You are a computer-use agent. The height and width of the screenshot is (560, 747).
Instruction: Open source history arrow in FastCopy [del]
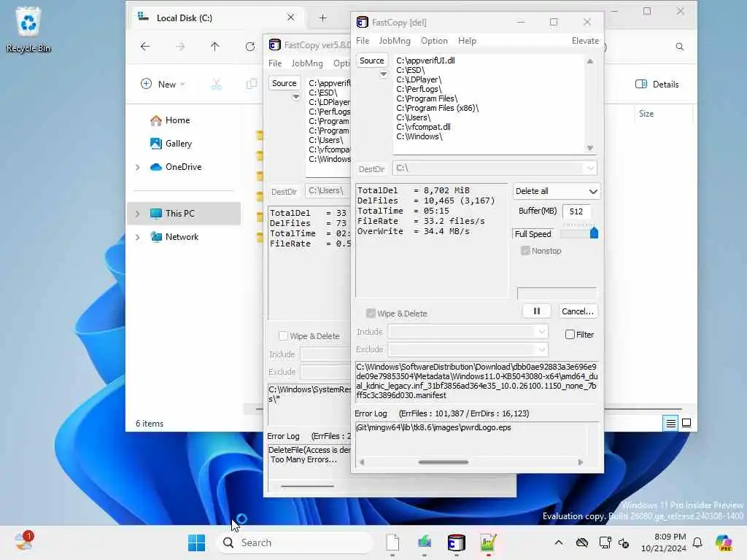click(383, 74)
